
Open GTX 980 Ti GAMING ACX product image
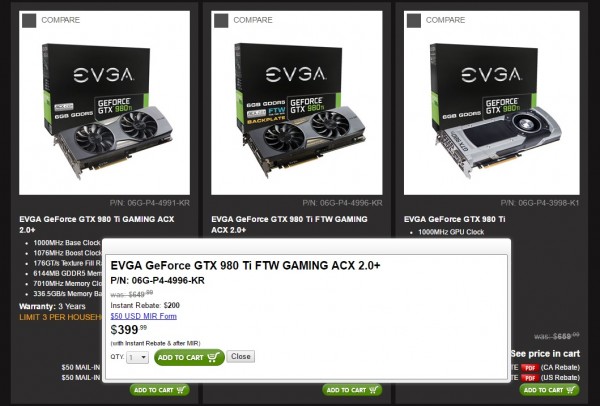104,103
